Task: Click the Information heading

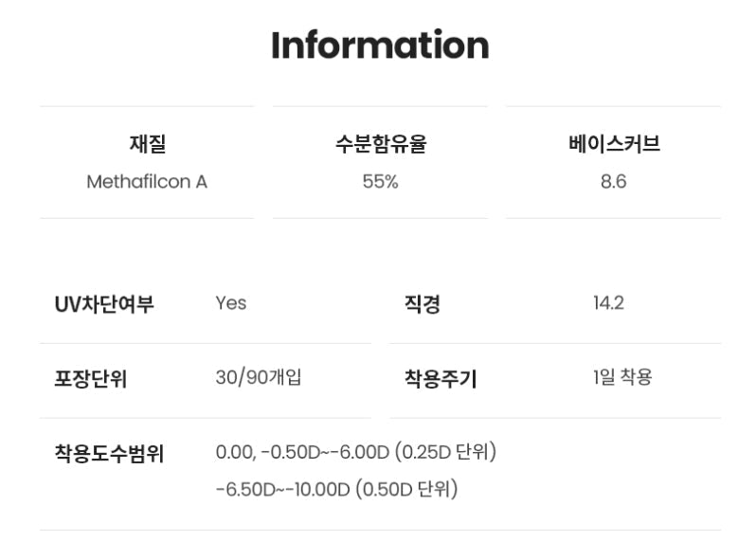Action: tap(379, 45)
